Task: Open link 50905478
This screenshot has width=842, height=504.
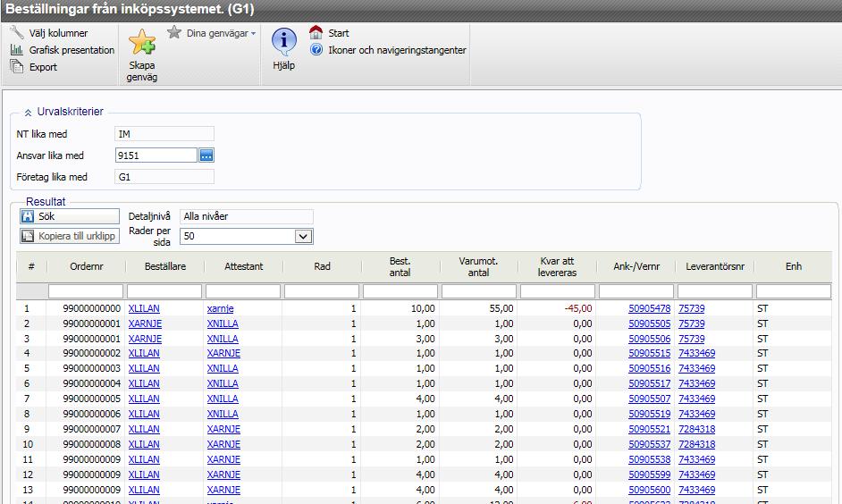Action: tap(649, 308)
